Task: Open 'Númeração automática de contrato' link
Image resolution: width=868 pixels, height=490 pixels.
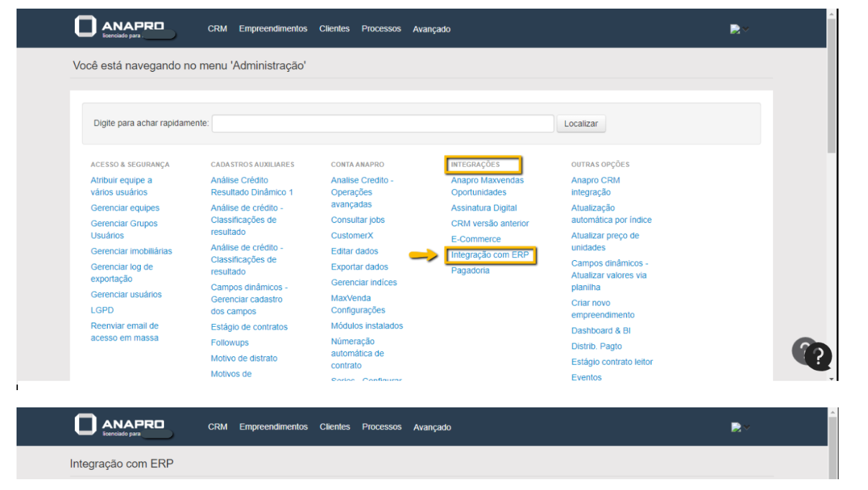Action: 357,353
